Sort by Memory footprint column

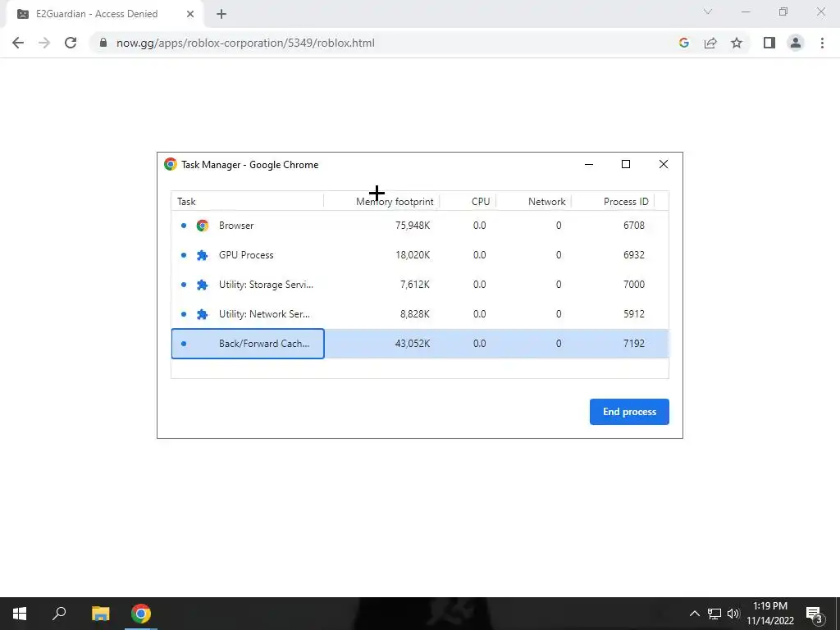click(x=381, y=202)
